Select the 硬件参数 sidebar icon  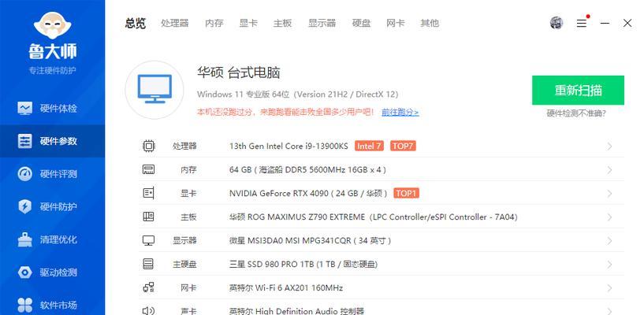[x=25, y=141]
